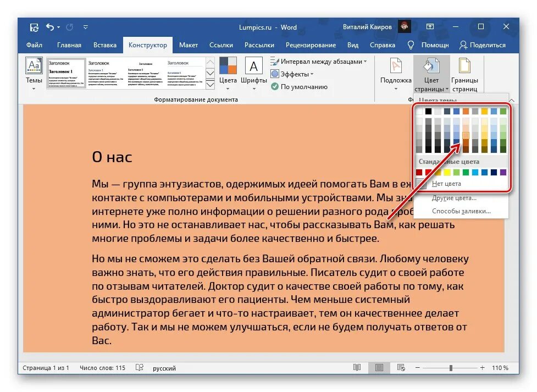Click Страница 1 из 1 in status bar

(x=46, y=368)
